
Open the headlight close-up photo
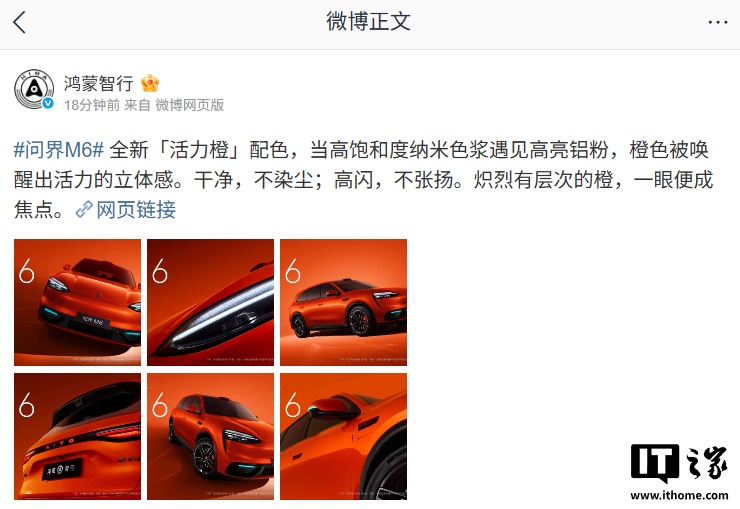pyautogui.click(x=210, y=302)
